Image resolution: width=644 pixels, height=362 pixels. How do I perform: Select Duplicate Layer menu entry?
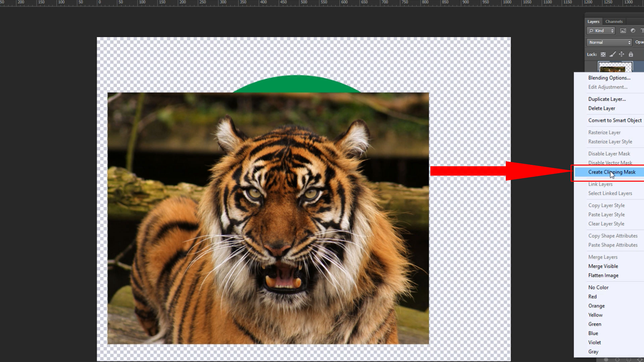[607, 99]
